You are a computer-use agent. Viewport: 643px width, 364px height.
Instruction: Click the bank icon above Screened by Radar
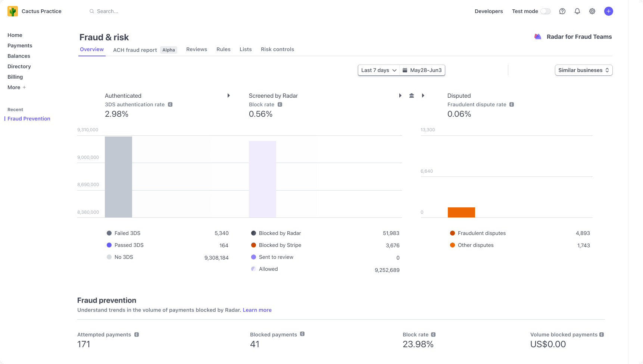pos(412,95)
